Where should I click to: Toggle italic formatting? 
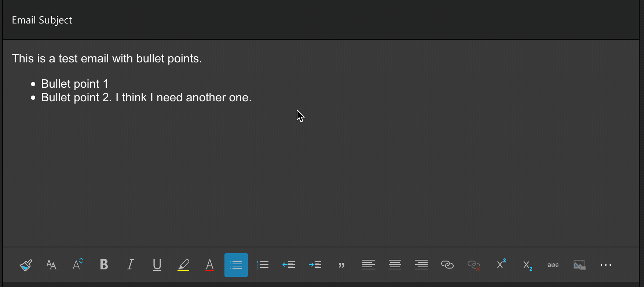coord(130,265)
